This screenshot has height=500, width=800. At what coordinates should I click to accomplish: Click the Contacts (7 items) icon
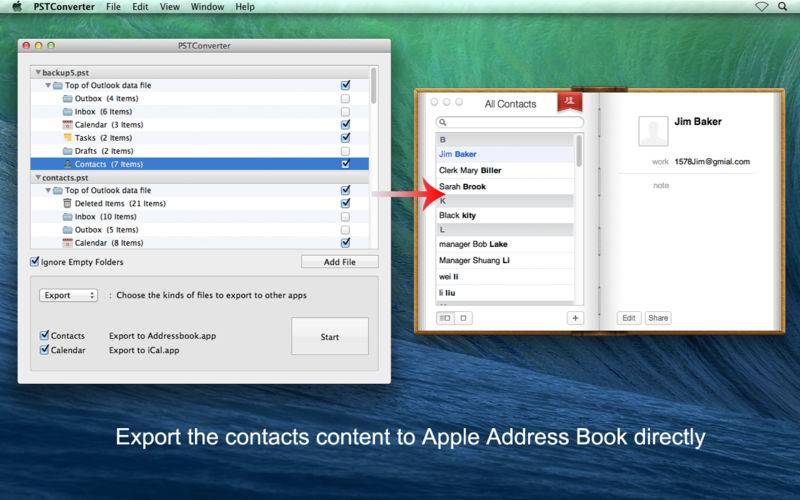[67, 164]
